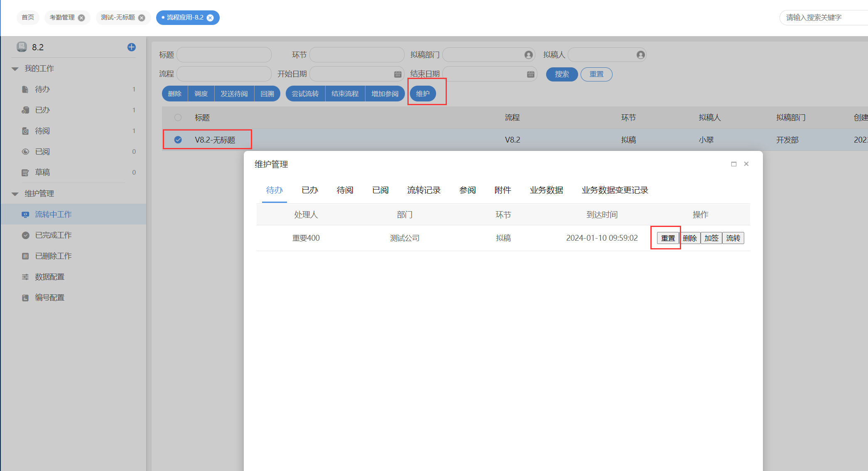Click the calendar icon in 开始日期 field
Screen dimensions: 868x471
[x=397, y=74]
